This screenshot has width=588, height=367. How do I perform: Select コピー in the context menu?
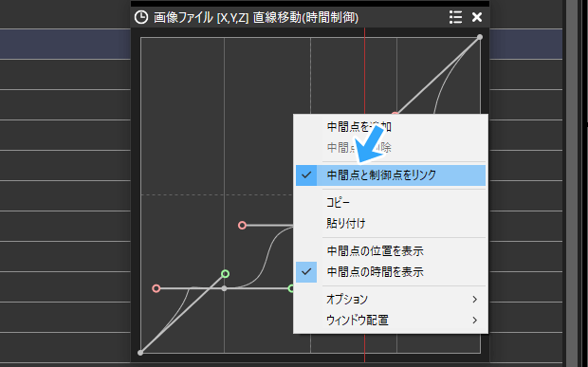pos(391,203)
